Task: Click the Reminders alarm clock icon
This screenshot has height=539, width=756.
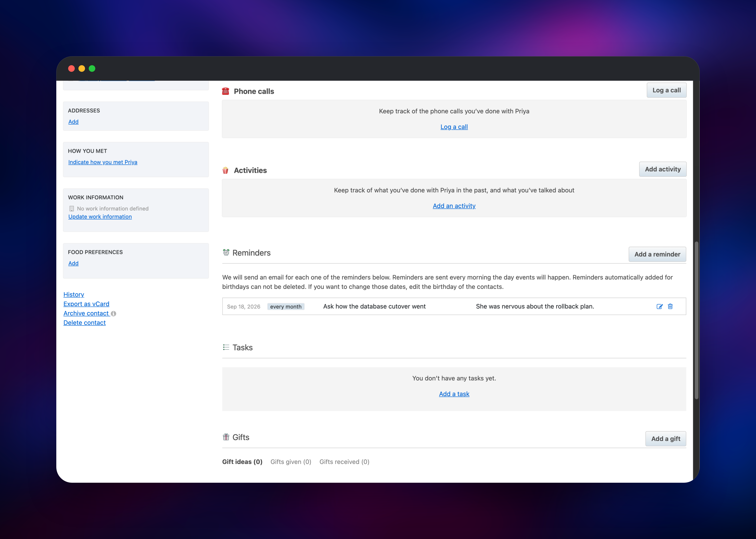Action: (x=226, y=253)
